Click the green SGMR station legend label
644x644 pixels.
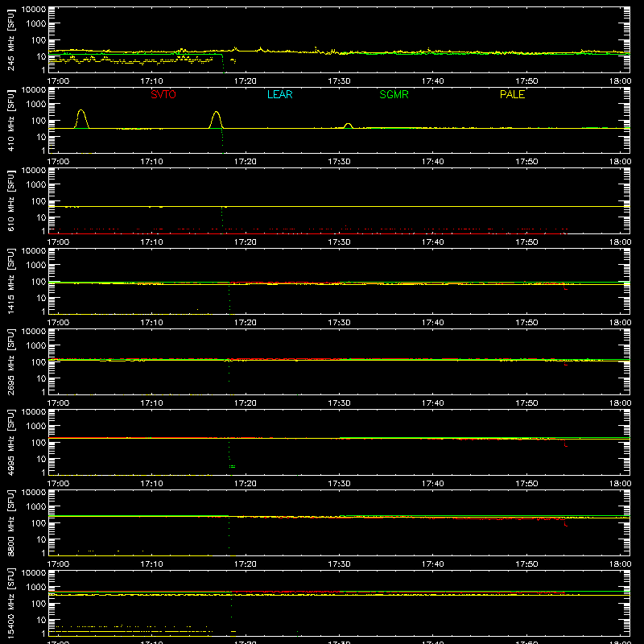pyautogui.click(x=394, y=94)
